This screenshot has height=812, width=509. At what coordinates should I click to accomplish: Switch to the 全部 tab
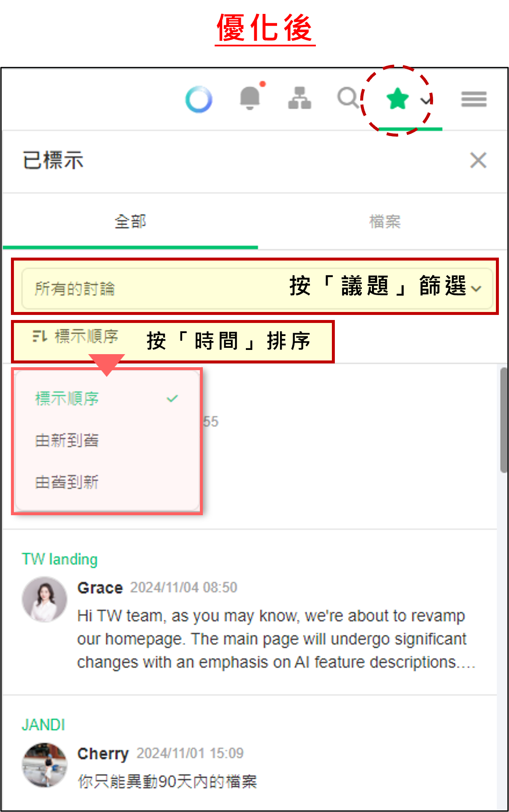tap(130, 221)
